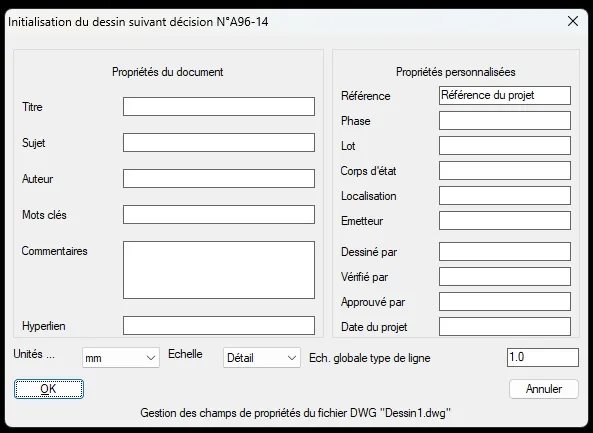Click the Echelle label

(x=185, y=354)
